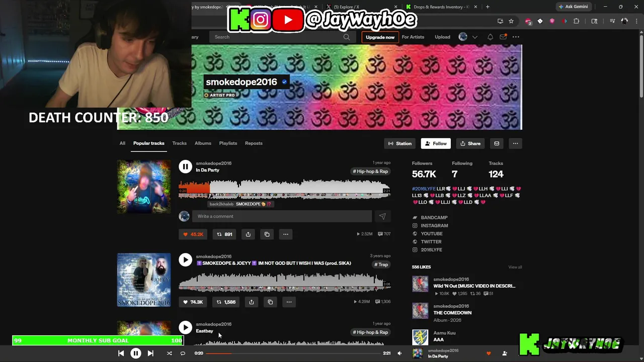This screenshot has height=362, width=644.
Task: Share the In Da Party track
Action: pos(248,234)
